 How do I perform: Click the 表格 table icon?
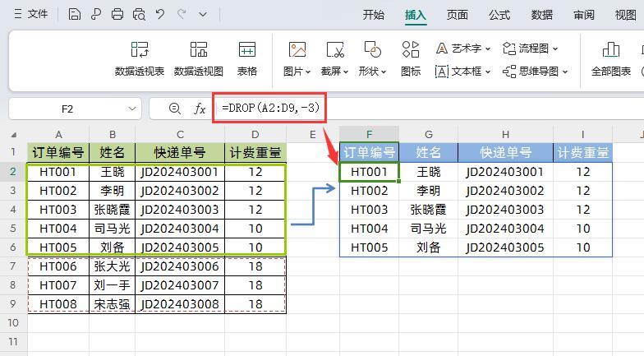pos(247,58)
